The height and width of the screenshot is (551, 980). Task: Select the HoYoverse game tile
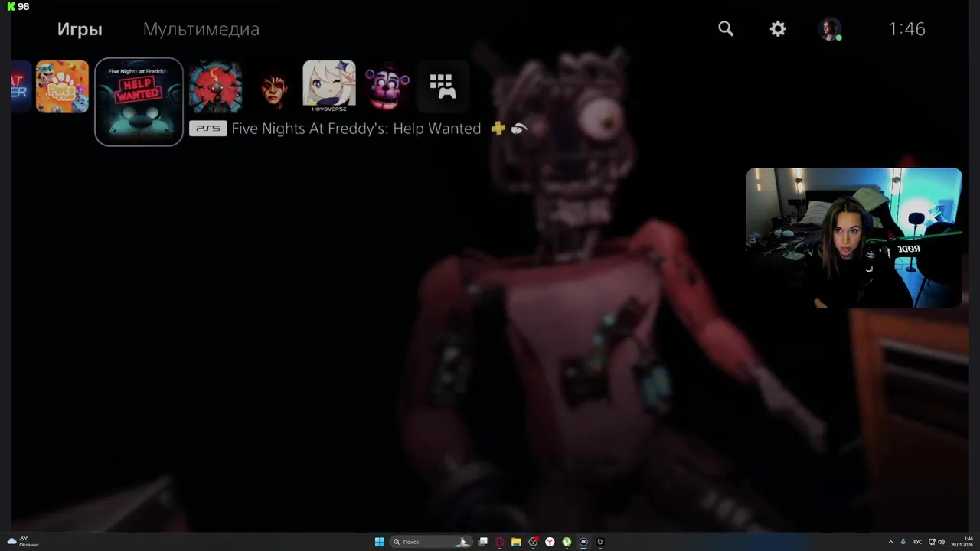329,86
